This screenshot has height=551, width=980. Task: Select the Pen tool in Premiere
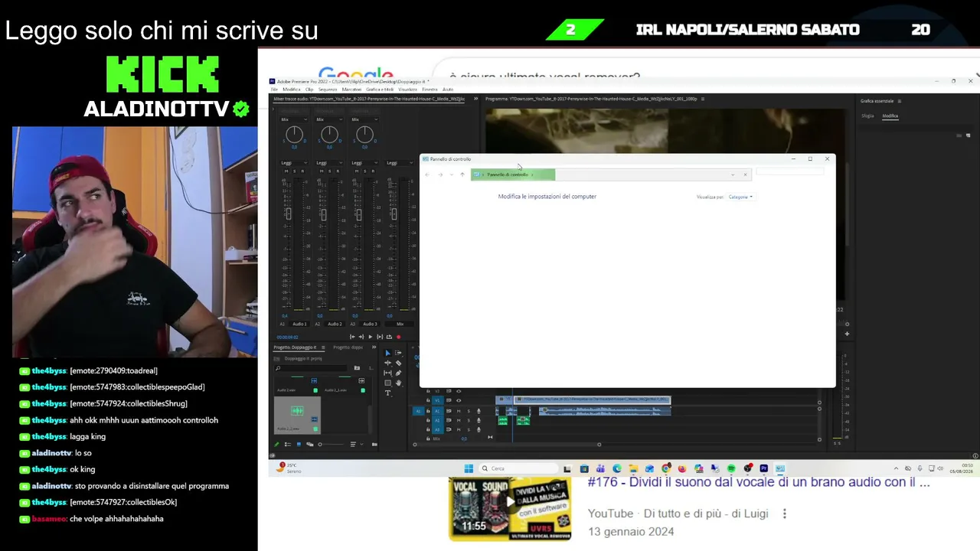point(398,373)
